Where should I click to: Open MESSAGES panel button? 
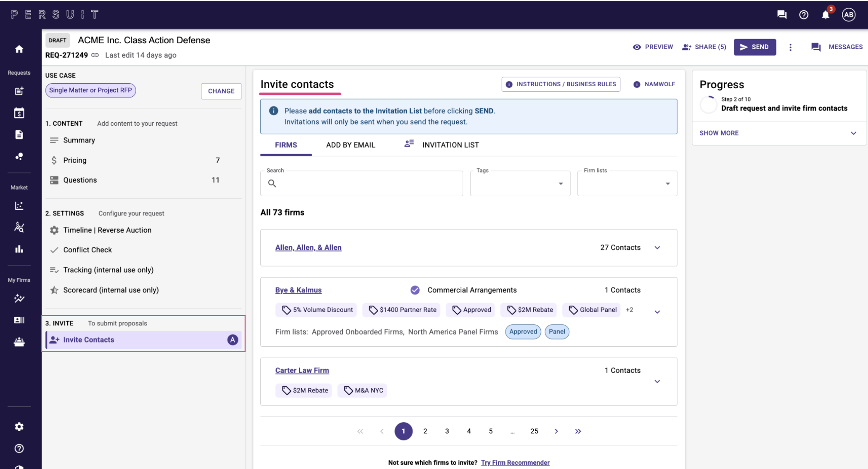pyautogui.click(x=837, y=47)
